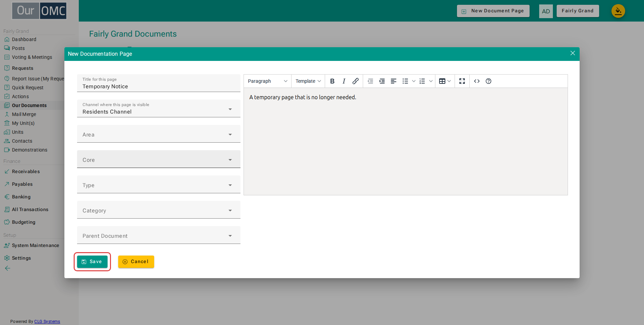This screenshot has height=325, width=644.
Task: Insert a bullet list
Action: 405,81
